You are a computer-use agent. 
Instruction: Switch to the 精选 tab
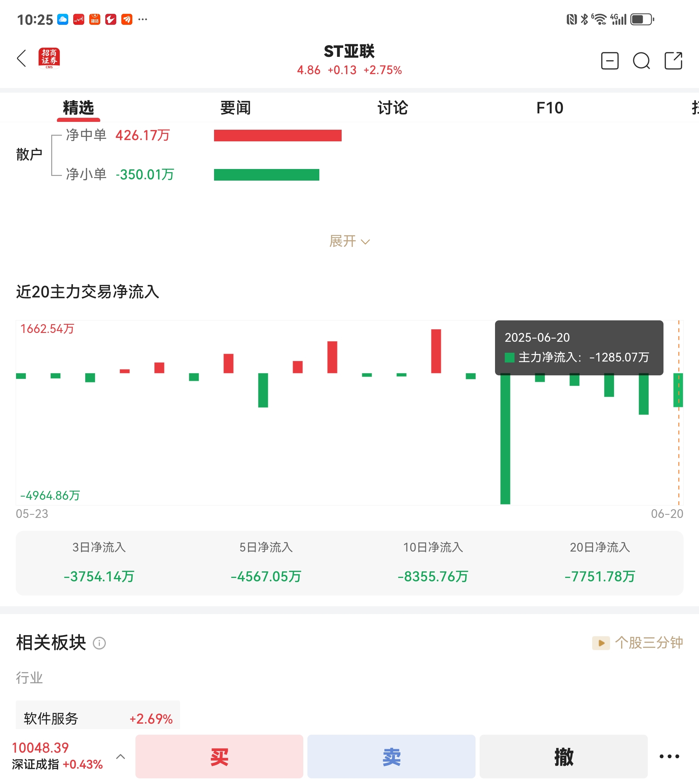[78, 108]
